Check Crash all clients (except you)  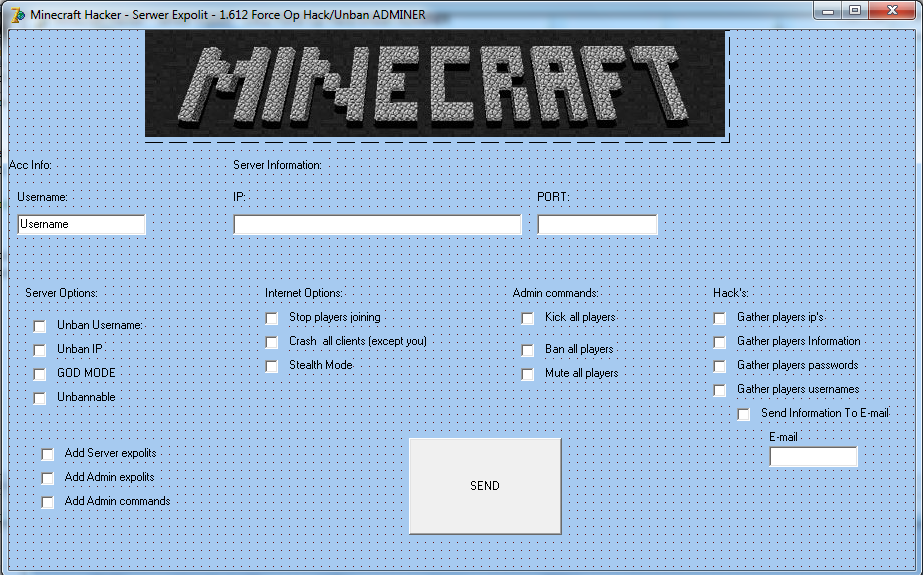pos(271,342)
